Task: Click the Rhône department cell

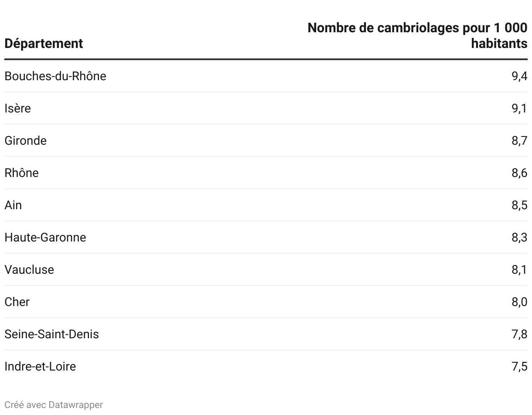Action: 21,173
